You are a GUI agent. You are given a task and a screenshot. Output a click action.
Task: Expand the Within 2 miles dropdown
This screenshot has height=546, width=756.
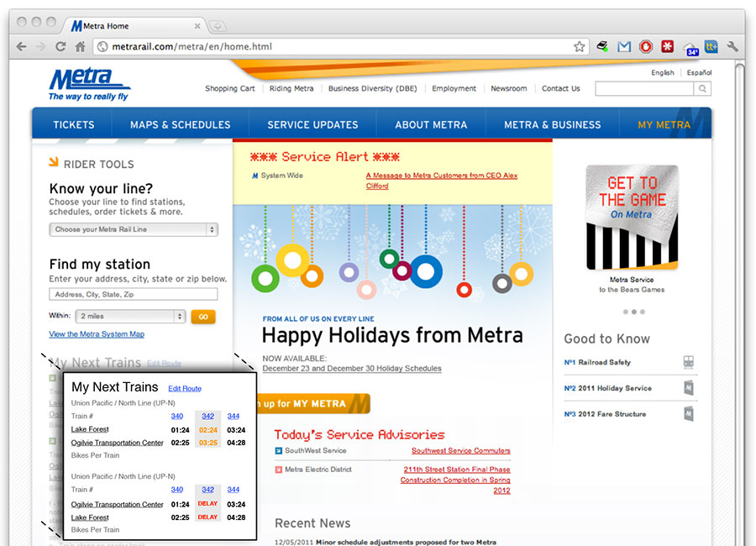point(130,317)
